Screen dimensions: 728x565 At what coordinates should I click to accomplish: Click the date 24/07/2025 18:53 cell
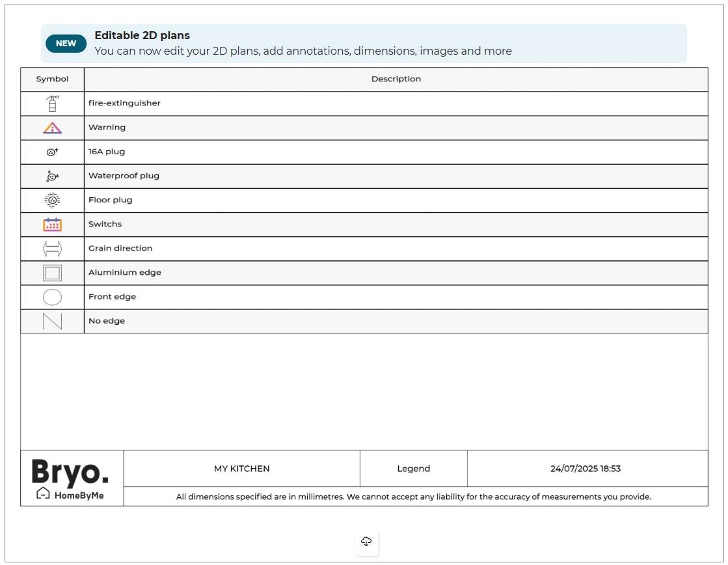point(586,469)
